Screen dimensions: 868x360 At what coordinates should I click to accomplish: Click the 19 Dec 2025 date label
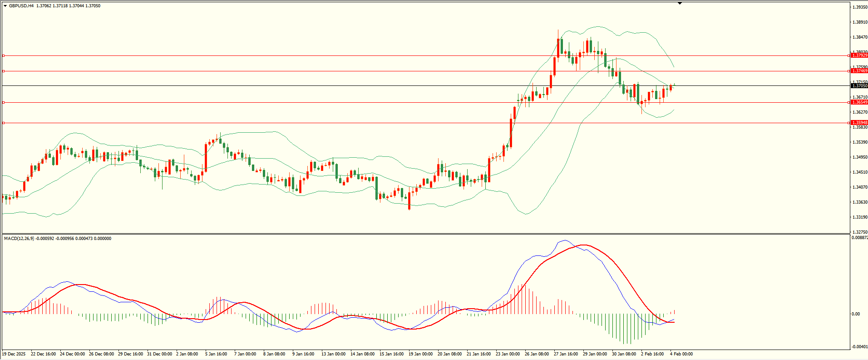(14, 354)
